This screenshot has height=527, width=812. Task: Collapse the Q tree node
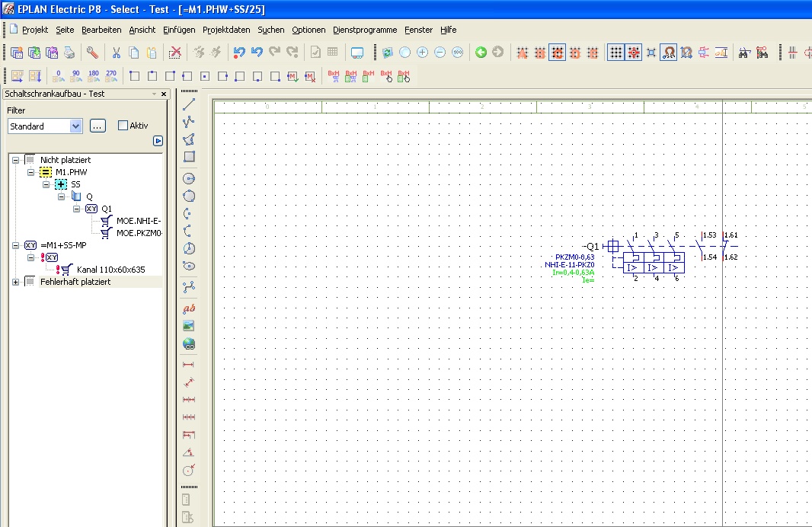[x=62, y=196]
